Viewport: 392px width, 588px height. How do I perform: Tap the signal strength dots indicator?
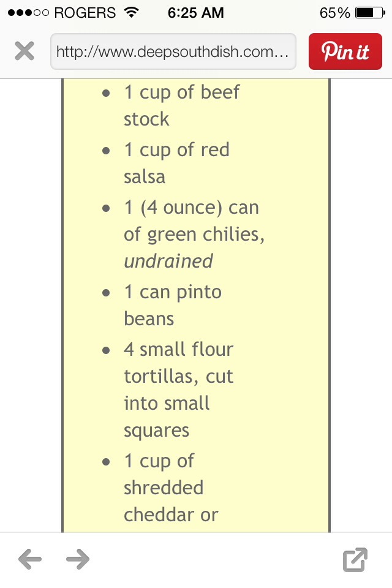tap(29, 13)
